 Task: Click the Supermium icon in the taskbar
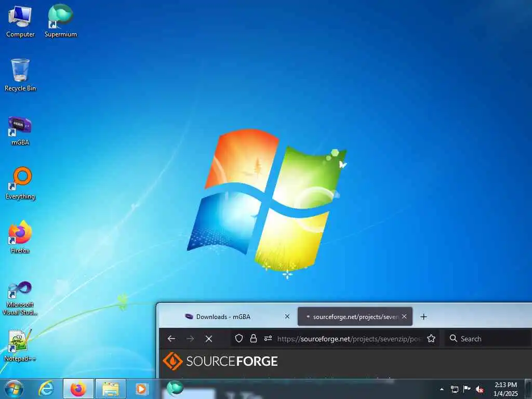pos(175,388)
